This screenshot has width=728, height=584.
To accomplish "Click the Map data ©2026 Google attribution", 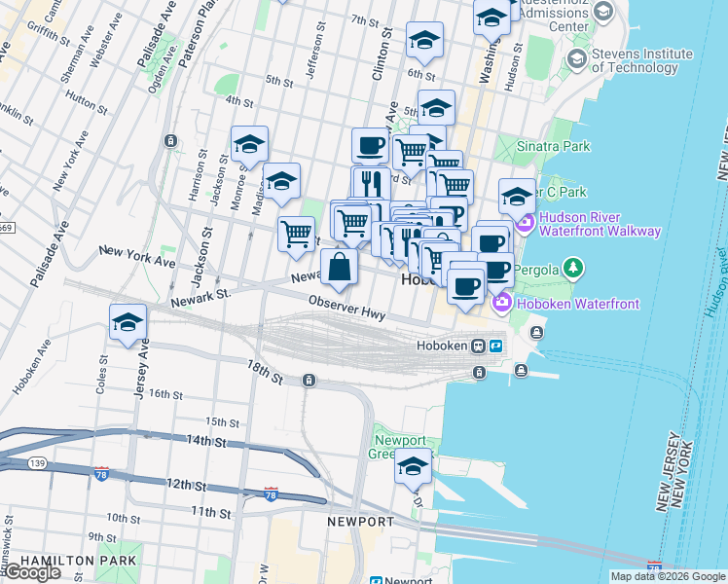I will [x=668, y=577].
